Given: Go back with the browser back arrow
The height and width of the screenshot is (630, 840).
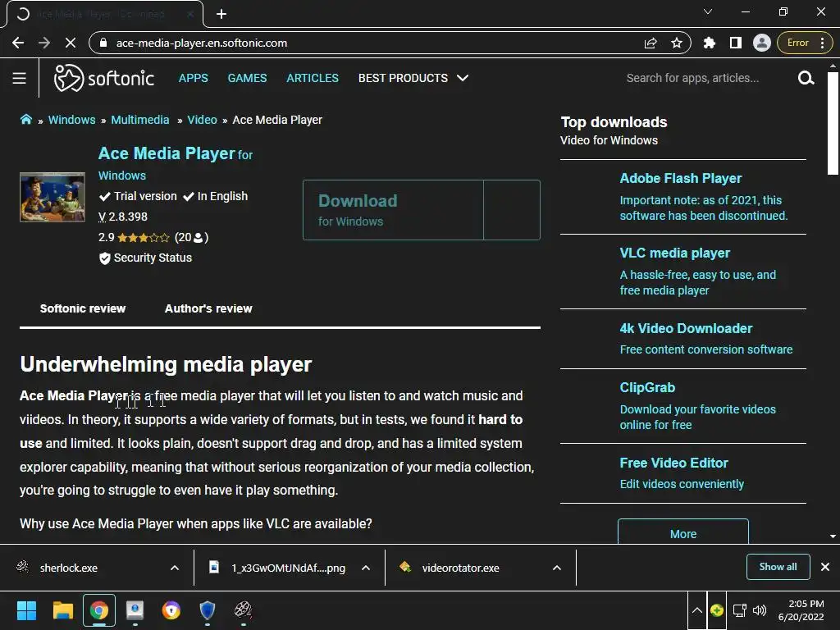Looking at the screenshot, I should click(x=18, y=43).
